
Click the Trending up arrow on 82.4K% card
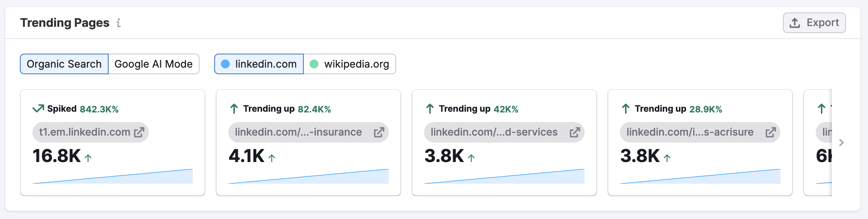pos(234,108)
